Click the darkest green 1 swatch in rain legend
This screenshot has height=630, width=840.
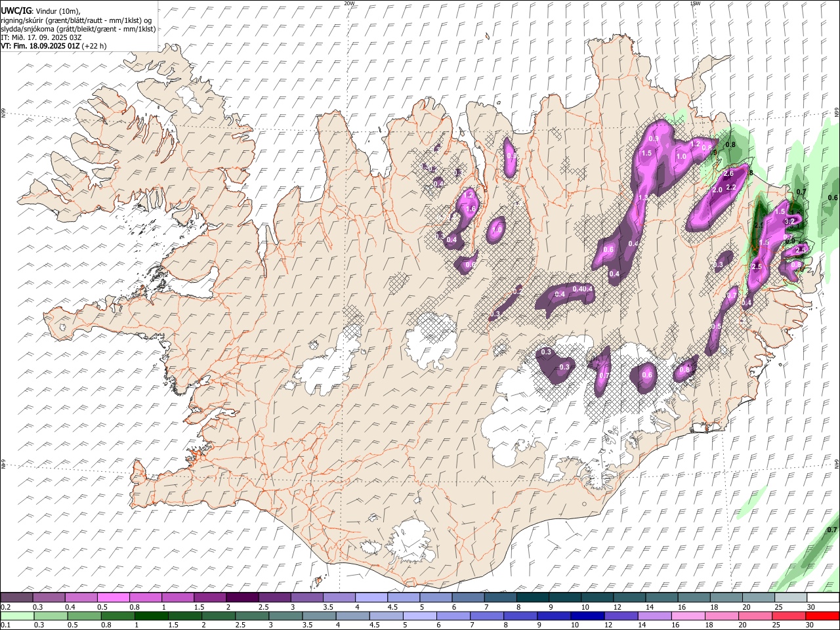coord(152,616)
